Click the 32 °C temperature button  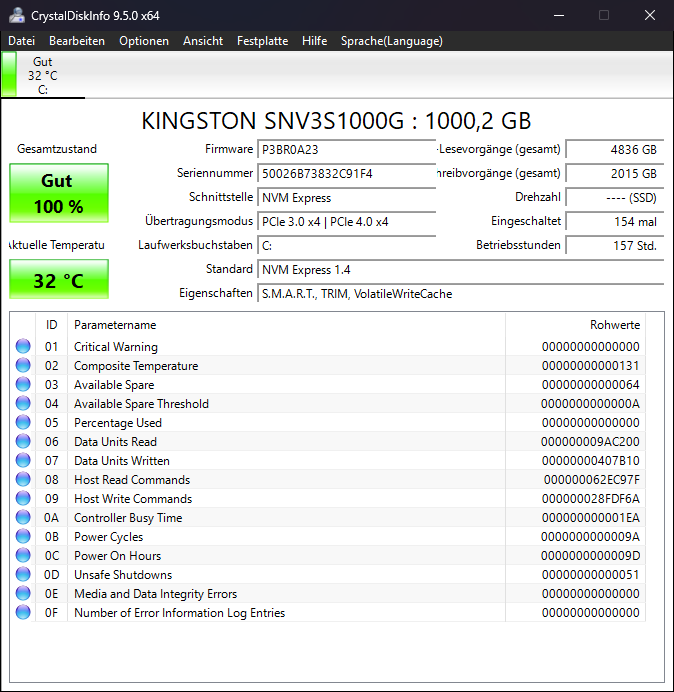(x=59, y=279)
